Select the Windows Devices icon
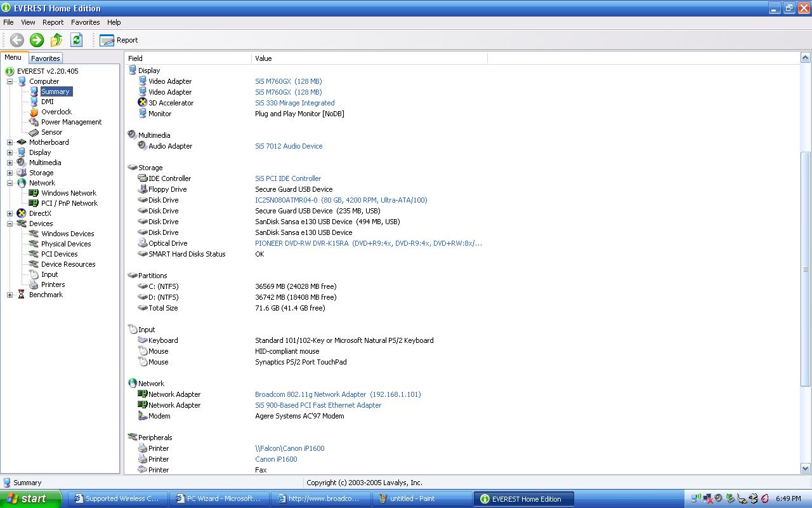Viewport: 812px width, 508px height. 34,234
